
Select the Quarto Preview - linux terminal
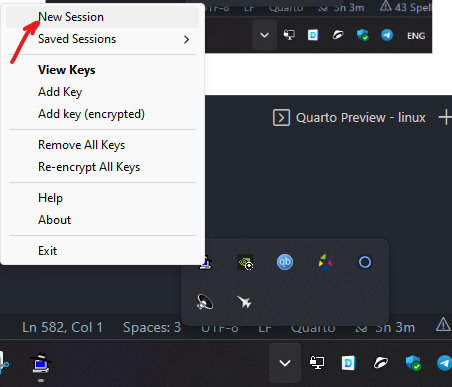(x=360, y=118)
